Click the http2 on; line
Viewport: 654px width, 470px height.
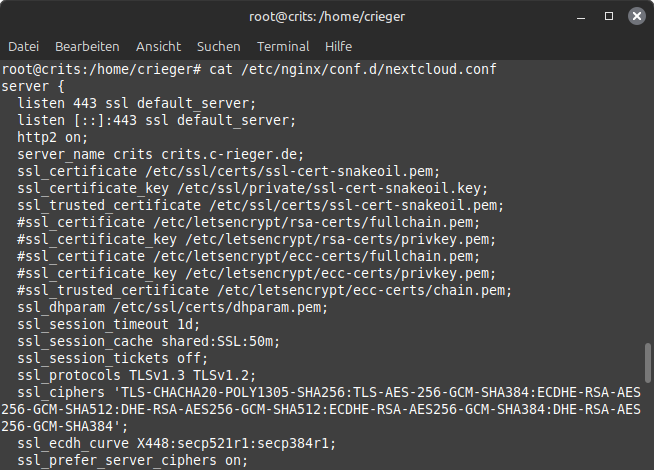click(x=53, y=137)
